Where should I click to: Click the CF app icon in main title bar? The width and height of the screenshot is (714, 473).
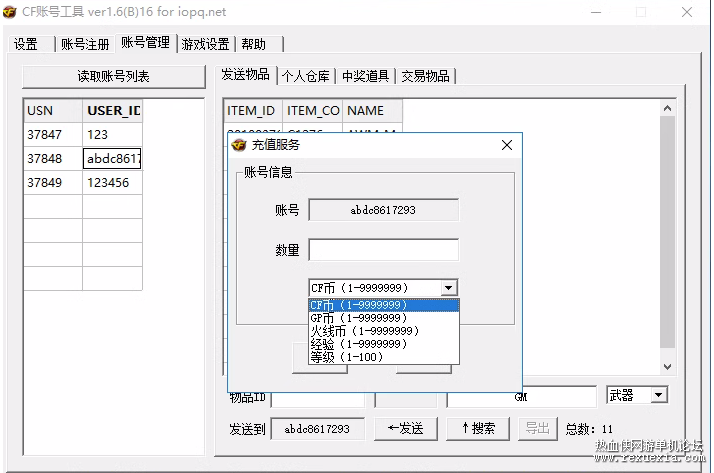[10, 12]
